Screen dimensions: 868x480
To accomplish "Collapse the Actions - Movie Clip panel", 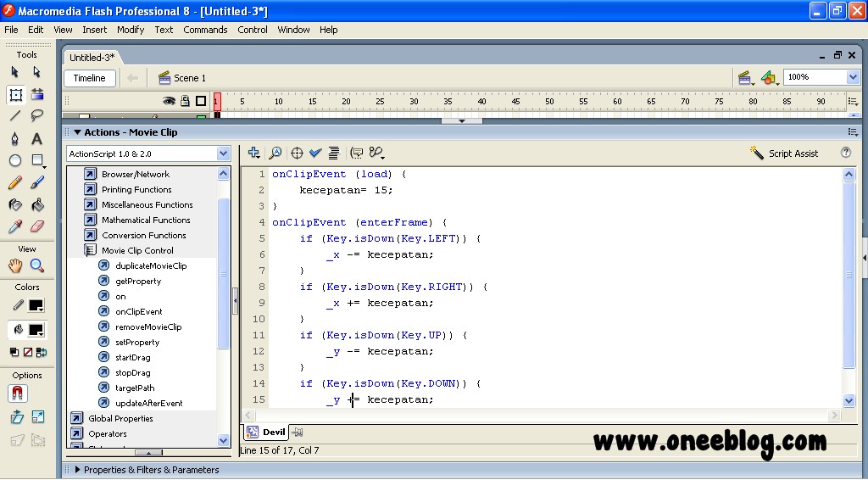I will [77, 132].
